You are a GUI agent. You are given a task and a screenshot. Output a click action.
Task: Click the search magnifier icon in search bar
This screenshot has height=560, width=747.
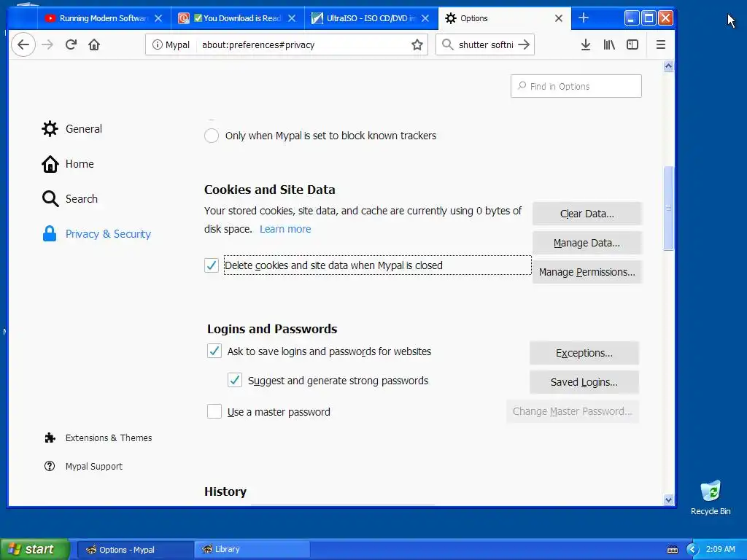coord(447,44)
